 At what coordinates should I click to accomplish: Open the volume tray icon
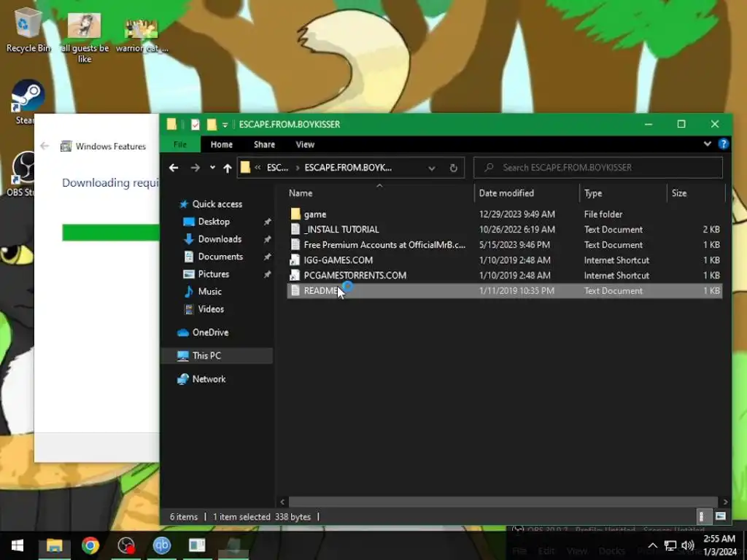[x=687, y=545]
